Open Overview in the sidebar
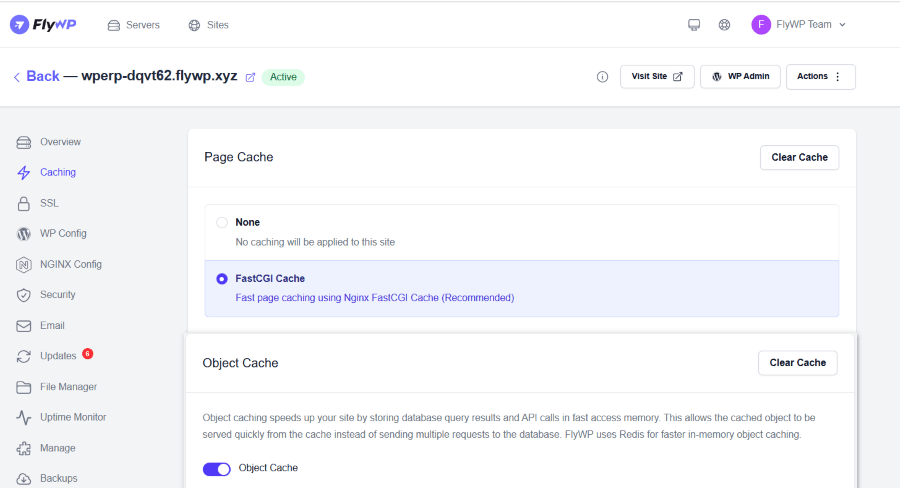Viewport: 900px width, 488px height. click(x=60, y=142)
